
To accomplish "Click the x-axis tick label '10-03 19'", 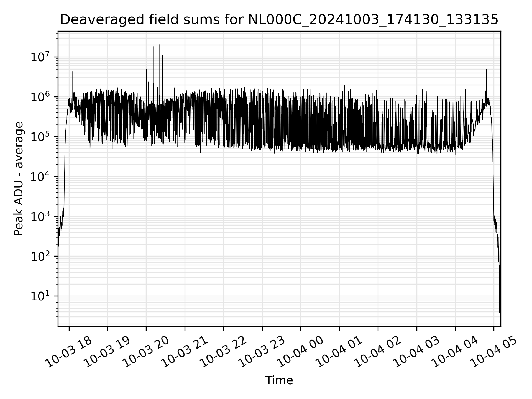I will [107, 352].
